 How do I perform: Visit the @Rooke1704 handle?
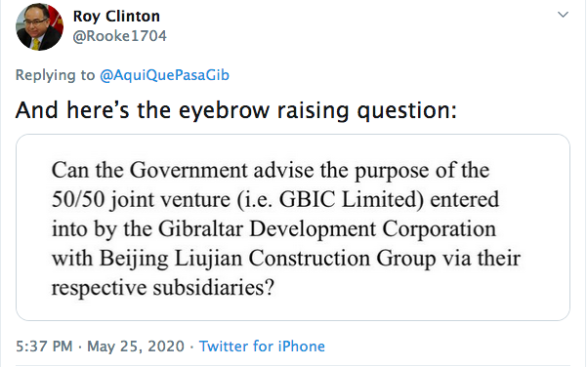tap(119, 36)
